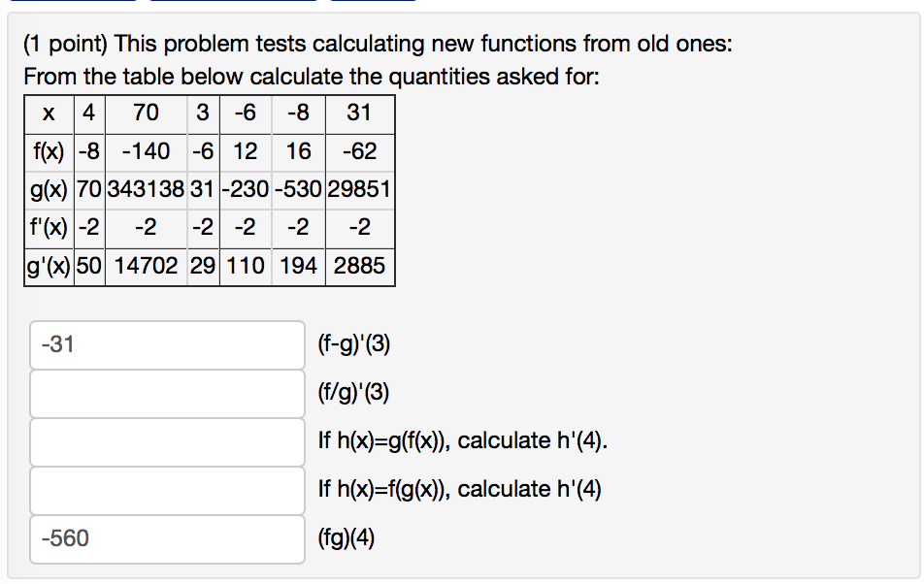Click the g'(x) row header in table
924x584 pixels.
coord(48,264)
